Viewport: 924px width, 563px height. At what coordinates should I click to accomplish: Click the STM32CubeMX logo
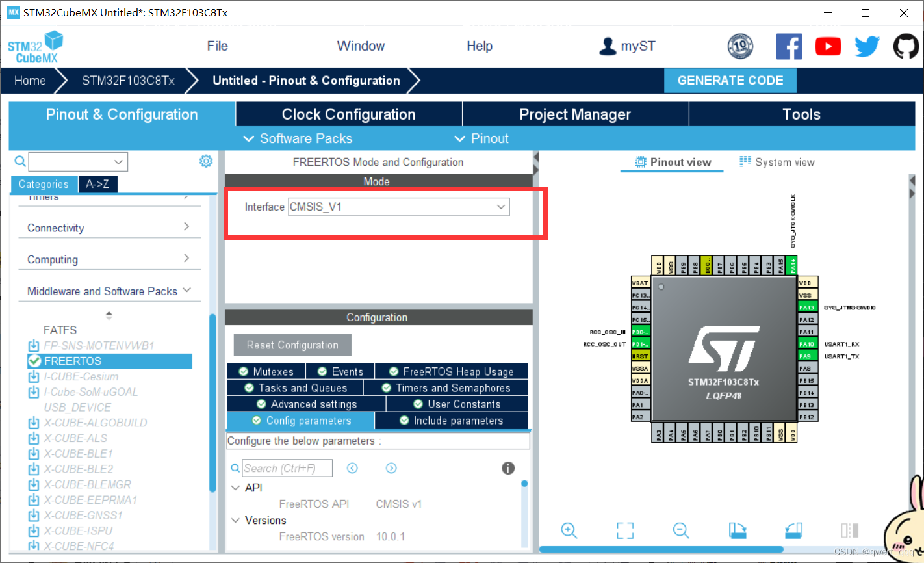36,47
